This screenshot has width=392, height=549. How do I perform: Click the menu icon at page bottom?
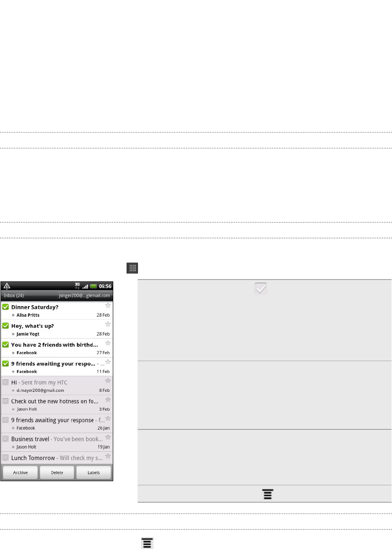[147, 543]
